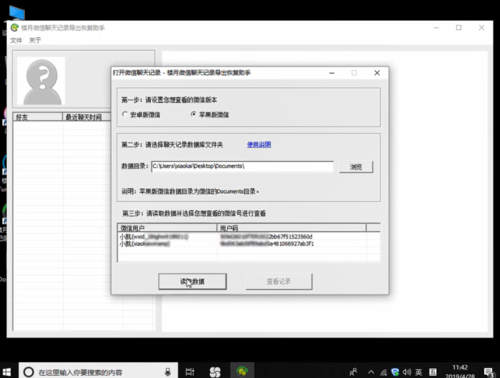Click the 最近聊天时间 column header
Viewport: 500px width, 378px height.
pyautogui.click(x=87, y=117)
